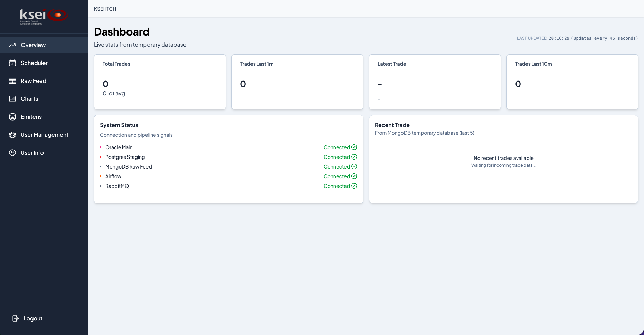The image size is (644, 335).
Task: Click the Latest Trade card
Action: (435, 82)
